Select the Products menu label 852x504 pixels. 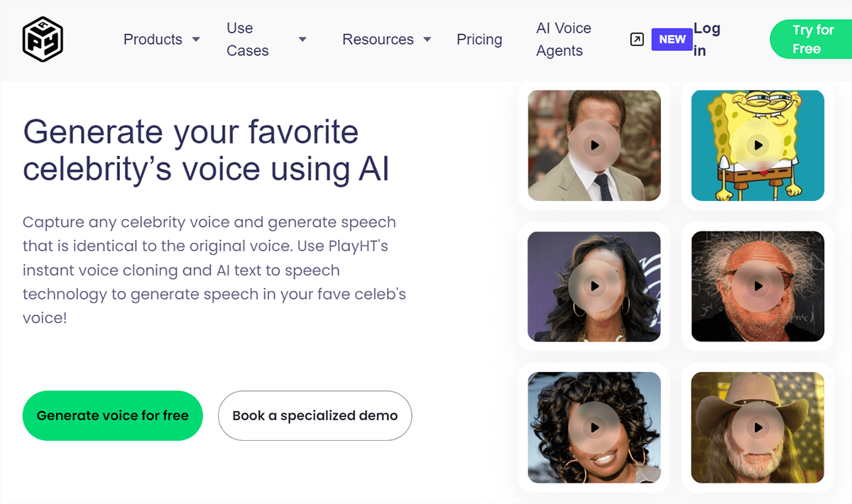[153, 40]
